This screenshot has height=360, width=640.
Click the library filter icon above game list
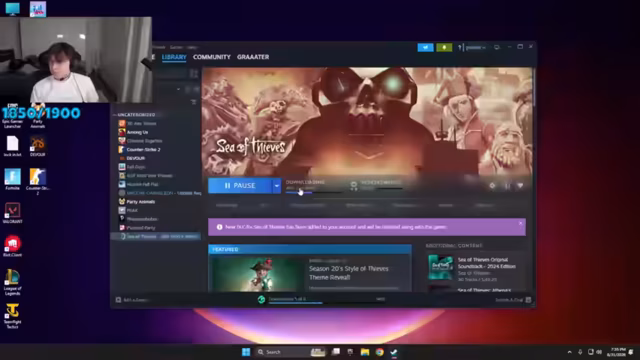(193, 102)
